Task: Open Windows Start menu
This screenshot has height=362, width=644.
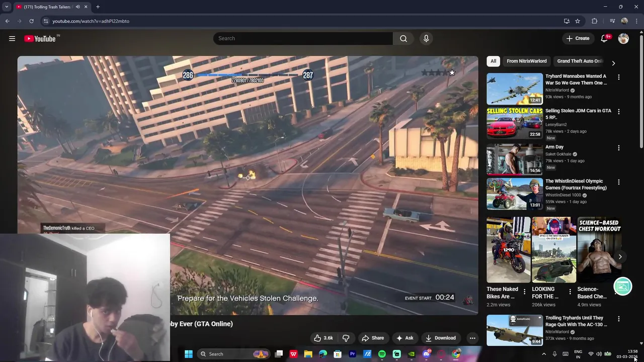Action: [x=189, y=354]
